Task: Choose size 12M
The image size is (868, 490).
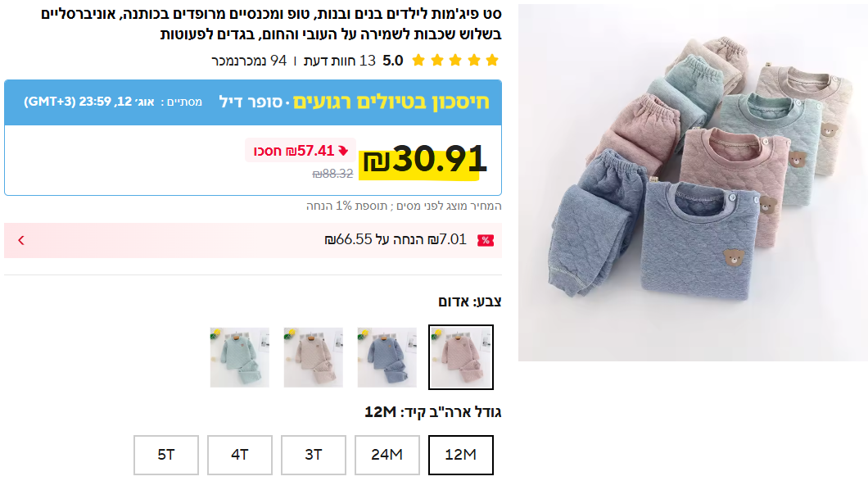Action: pos(460,455)
